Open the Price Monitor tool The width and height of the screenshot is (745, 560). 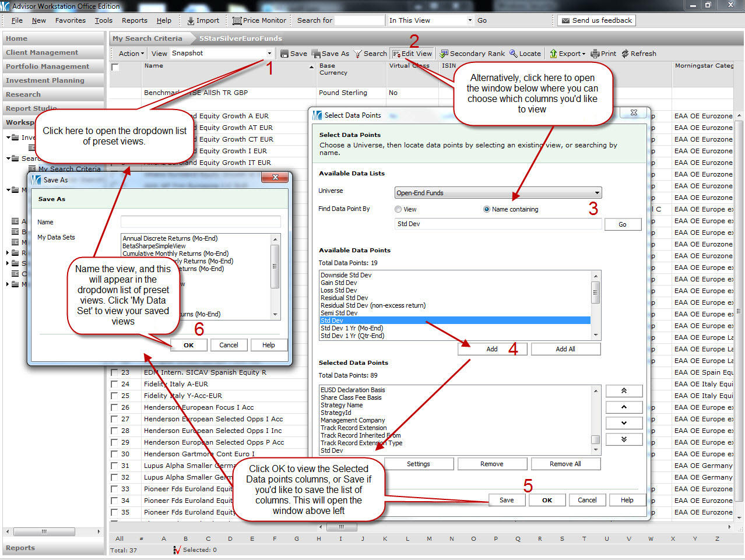click(237, 20)
